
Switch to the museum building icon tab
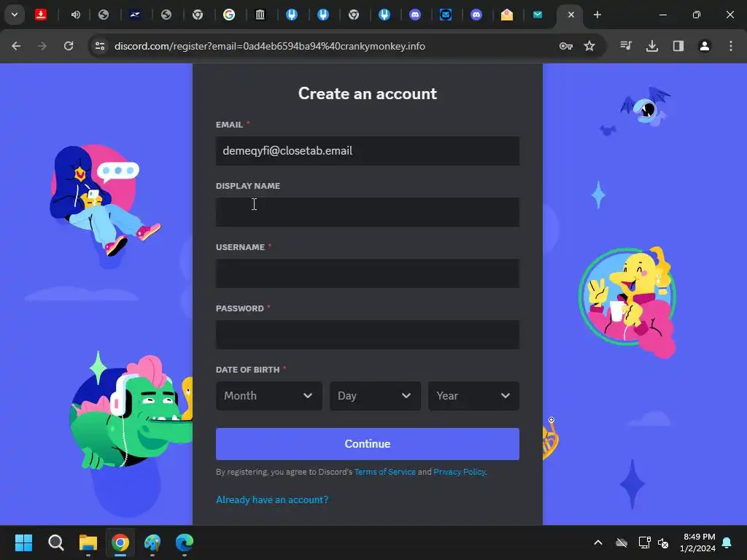[260, 15]
